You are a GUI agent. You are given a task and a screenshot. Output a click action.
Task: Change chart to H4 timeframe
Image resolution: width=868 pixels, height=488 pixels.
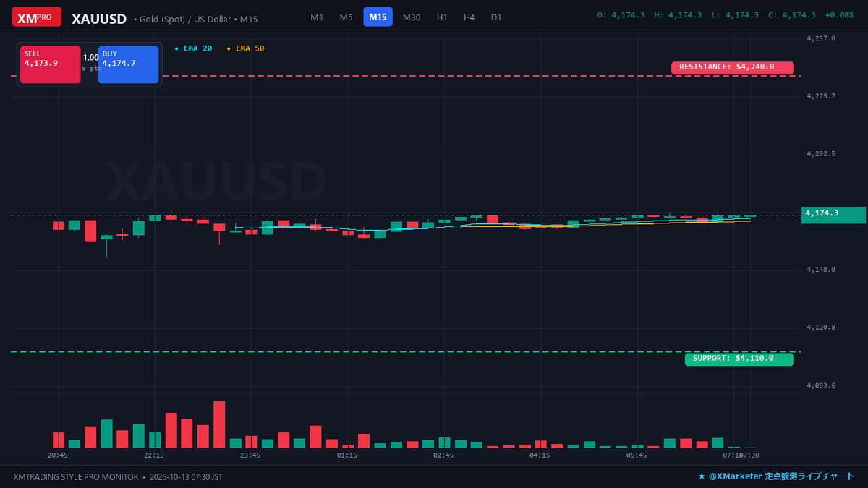469,17
